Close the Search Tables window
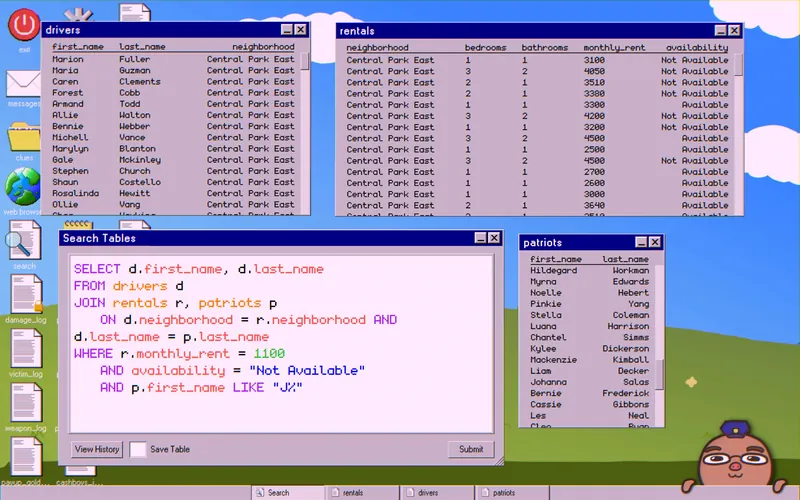The image size is (800, 500). coord(494,238)
